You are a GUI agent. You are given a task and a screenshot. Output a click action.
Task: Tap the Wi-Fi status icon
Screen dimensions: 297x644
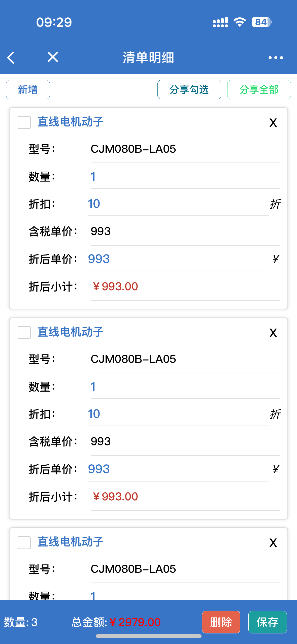(x=240, y=22)
